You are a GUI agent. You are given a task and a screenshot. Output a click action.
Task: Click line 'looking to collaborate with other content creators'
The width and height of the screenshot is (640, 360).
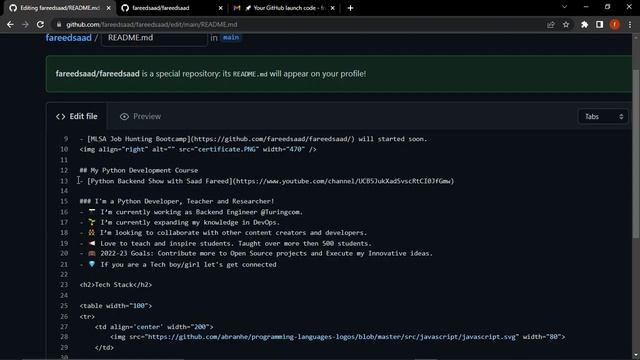(x=223, y=233)
